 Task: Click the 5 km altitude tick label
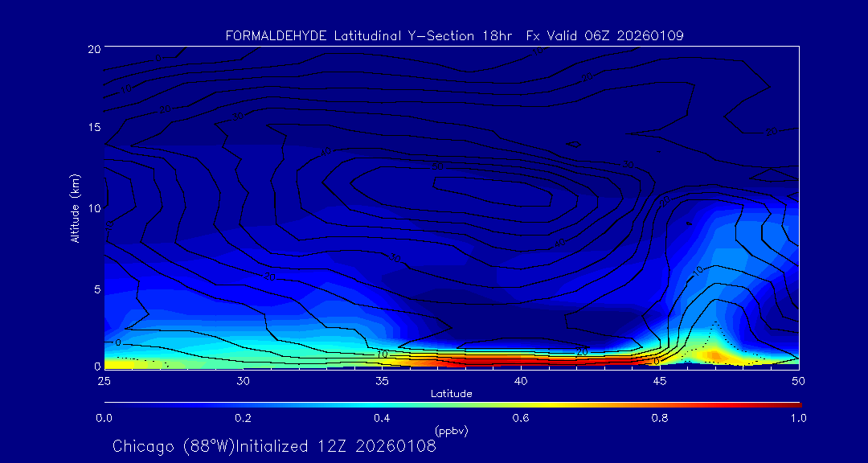(x=95, y=289)
